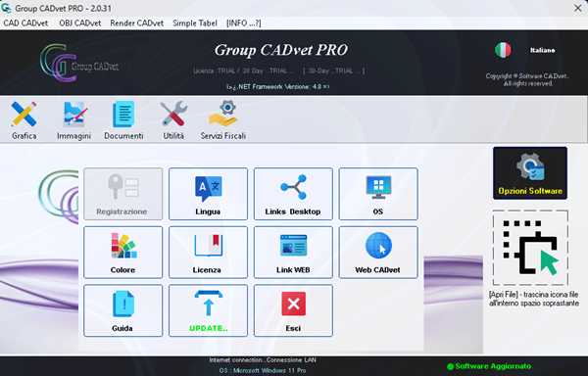Screen dimensions: 588x376
Task: Open the Utilità wrench icon
Action: point(173,119)
